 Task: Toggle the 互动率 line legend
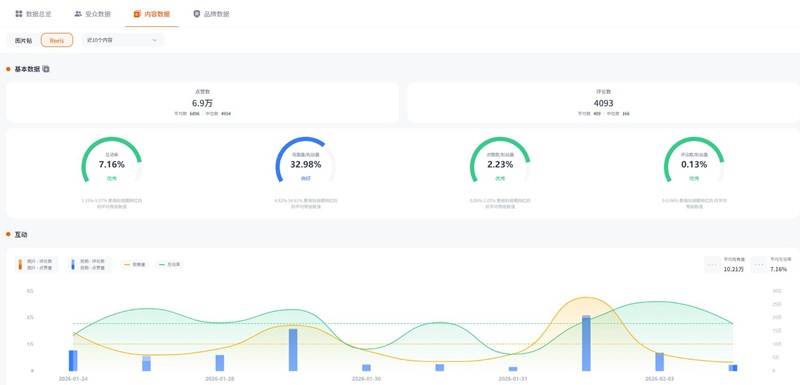[169, 265]
